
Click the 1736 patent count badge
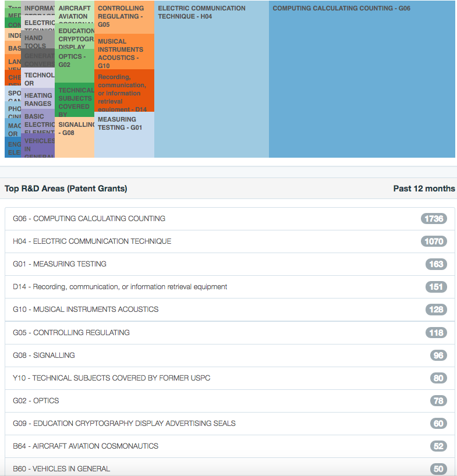coord(434,219)
